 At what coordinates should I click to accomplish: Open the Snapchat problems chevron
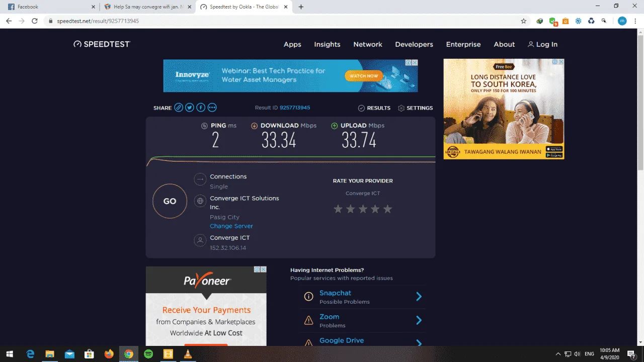tap(419, 297)
